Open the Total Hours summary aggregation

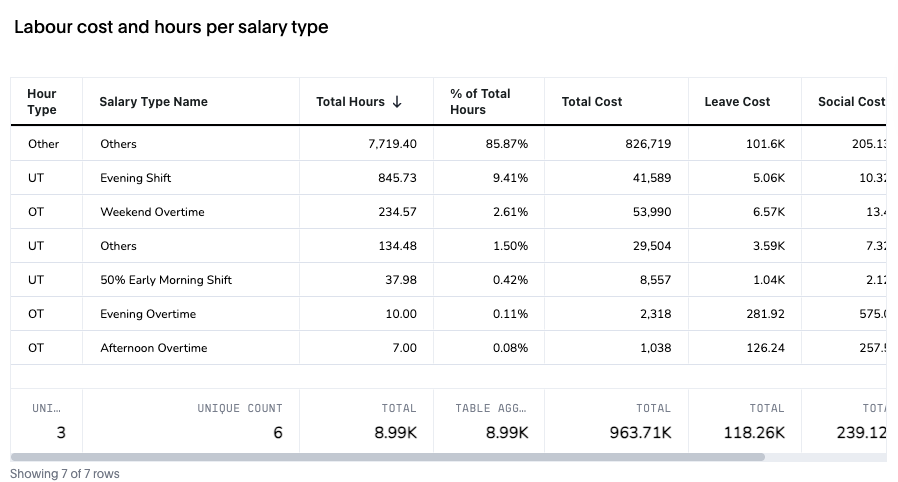click(x=398, y=409)
